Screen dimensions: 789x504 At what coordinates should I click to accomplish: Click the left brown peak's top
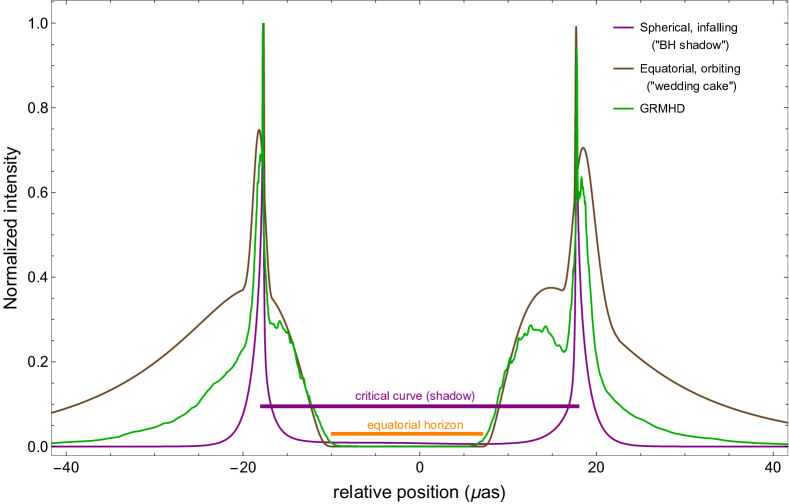point(259,129)
